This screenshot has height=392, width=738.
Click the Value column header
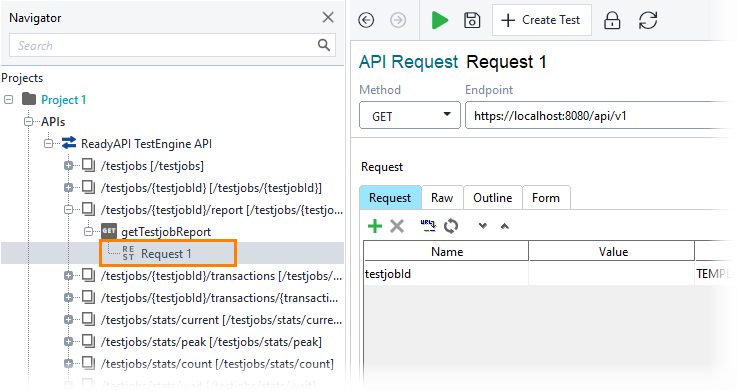click(612, 251)
